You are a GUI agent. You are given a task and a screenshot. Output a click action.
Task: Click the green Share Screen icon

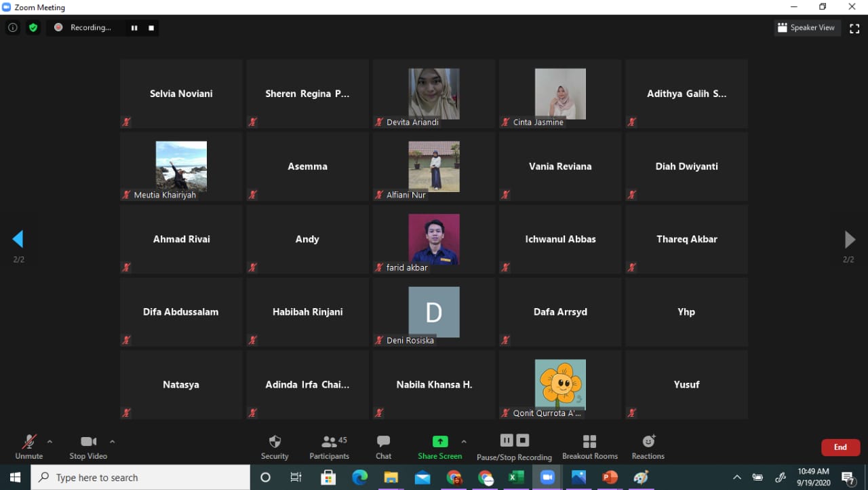tap(440, 442)
